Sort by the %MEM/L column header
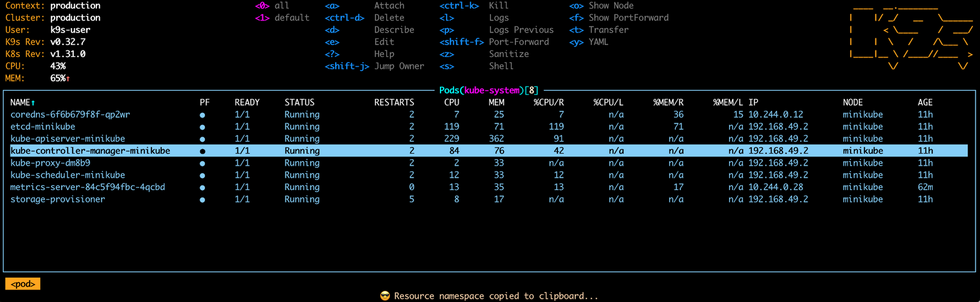This screenshot has height=302, width=980. pyautogui.click(x=728, y=103)
